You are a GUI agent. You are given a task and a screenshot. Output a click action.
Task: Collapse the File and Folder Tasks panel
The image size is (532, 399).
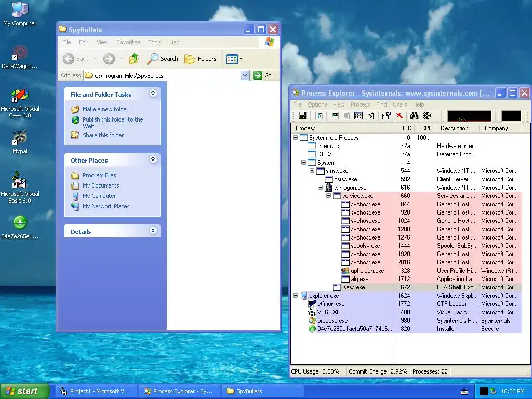153,94
